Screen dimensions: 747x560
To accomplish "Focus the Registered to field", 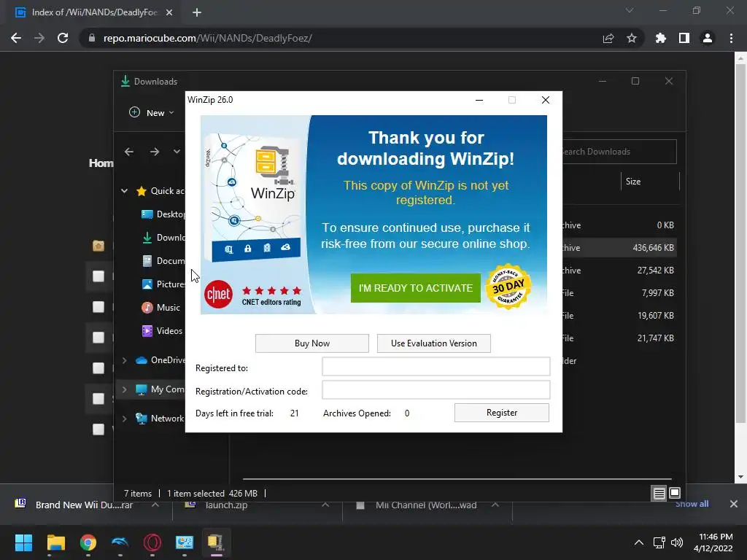I will pos(436,367).
